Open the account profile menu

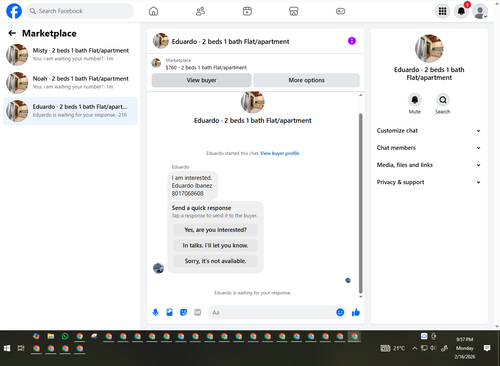480,11
